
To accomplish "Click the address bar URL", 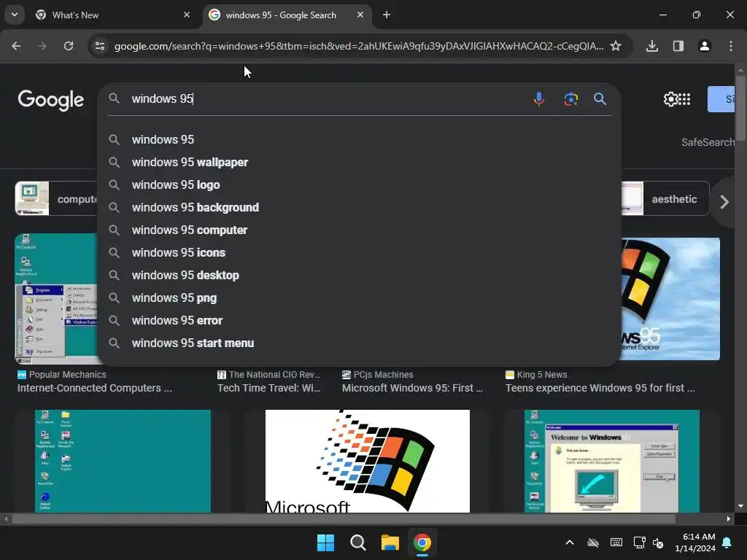I will point(359,46).
